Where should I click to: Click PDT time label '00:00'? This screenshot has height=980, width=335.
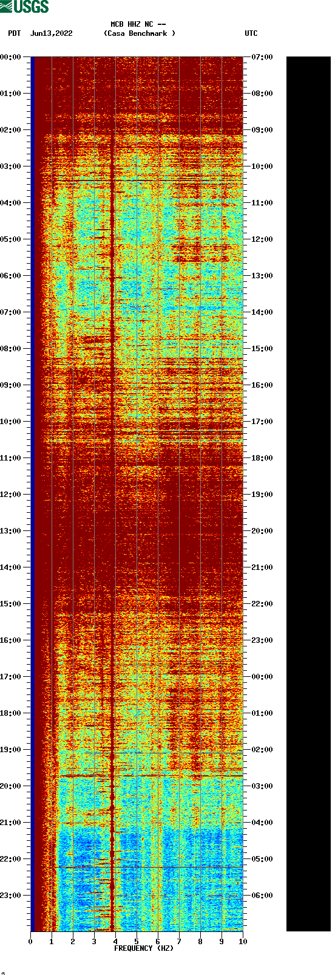pos(11,57)
